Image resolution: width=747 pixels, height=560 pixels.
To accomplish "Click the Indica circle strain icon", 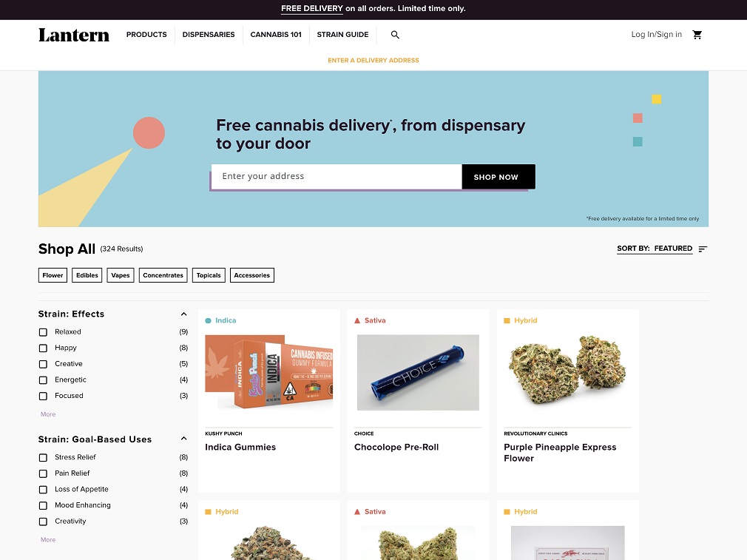I will [x=208, y=321].
